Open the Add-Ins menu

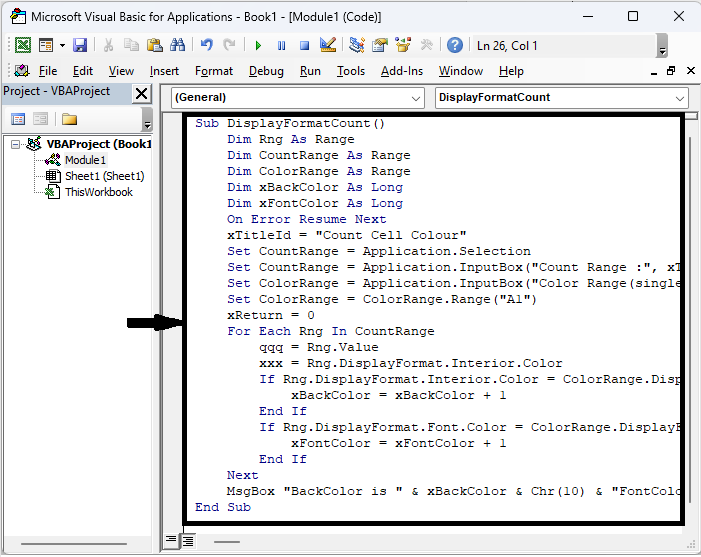click(401, 71)
